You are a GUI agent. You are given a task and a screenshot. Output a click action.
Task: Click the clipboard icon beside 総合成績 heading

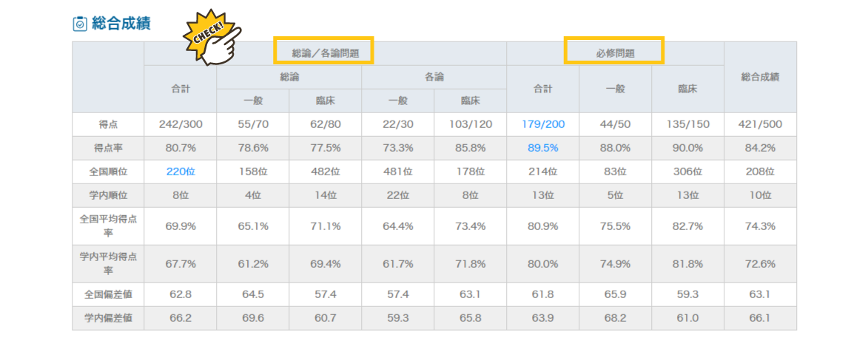[x=80, y=24]
